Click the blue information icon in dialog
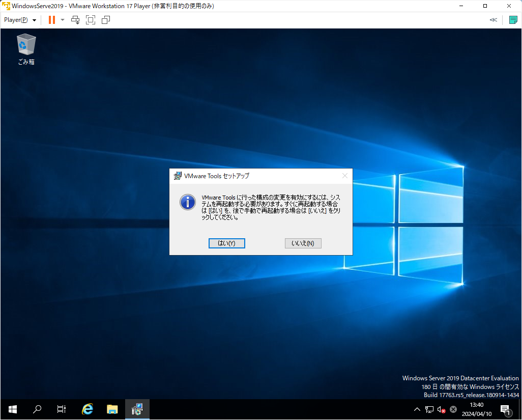The height and width of the screenshot is (420, 522). pyautogui.click(x=188, y=202)
